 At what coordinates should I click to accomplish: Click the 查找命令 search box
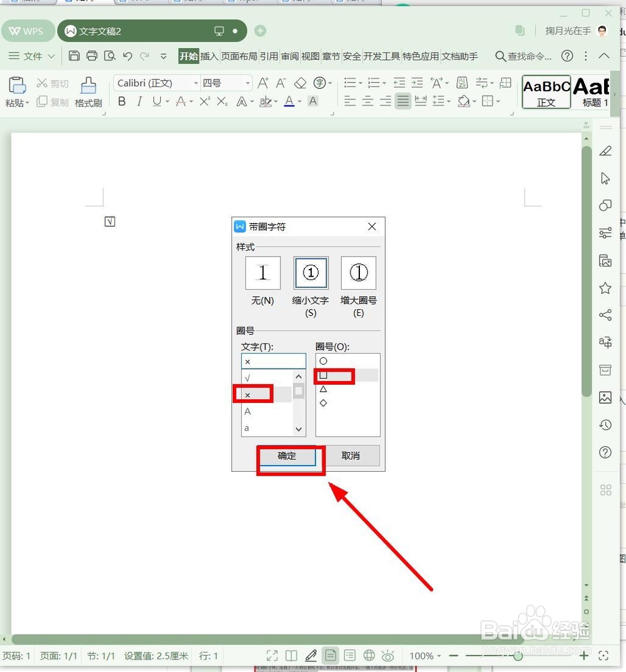pos(523,56)
